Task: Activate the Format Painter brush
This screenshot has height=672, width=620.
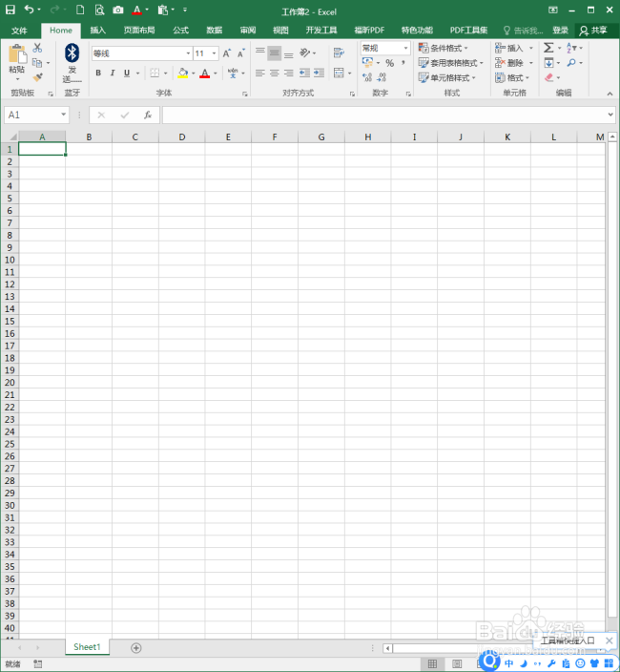Action: [37, 77]
